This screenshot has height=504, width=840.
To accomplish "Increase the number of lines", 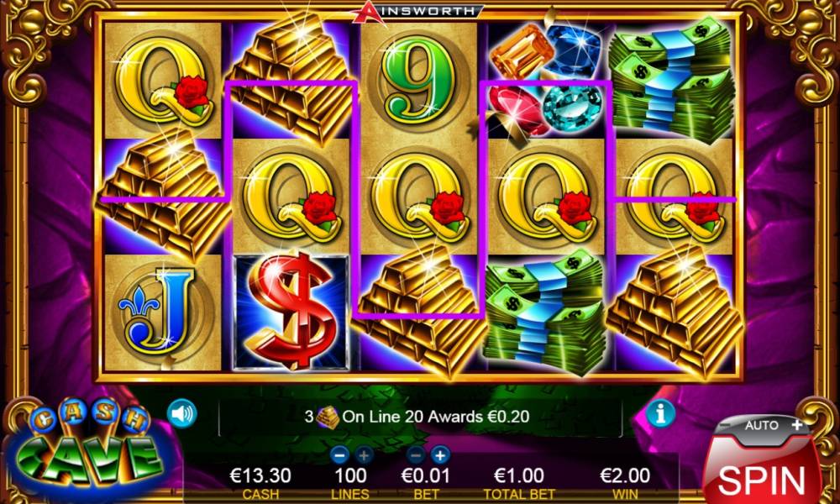I will [365, 455].
